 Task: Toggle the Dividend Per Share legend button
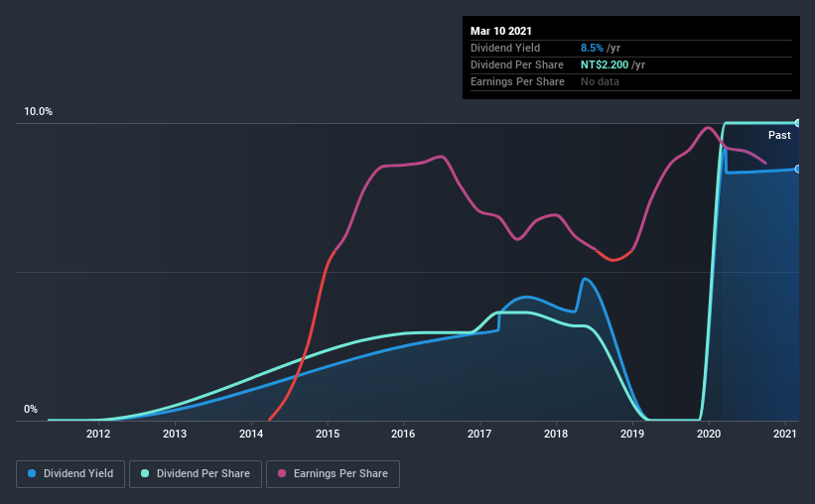[x=196, y=474]
